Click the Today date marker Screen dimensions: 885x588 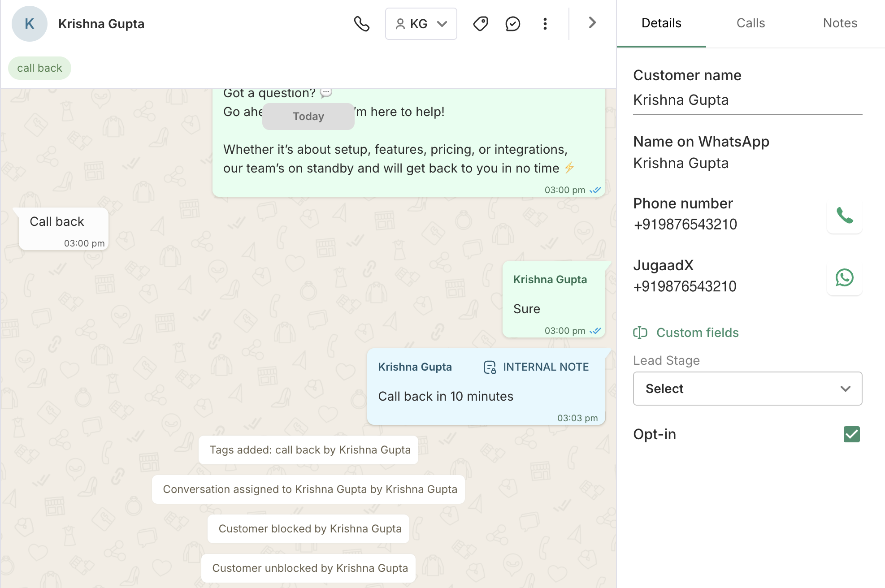(x=308, y=117)
